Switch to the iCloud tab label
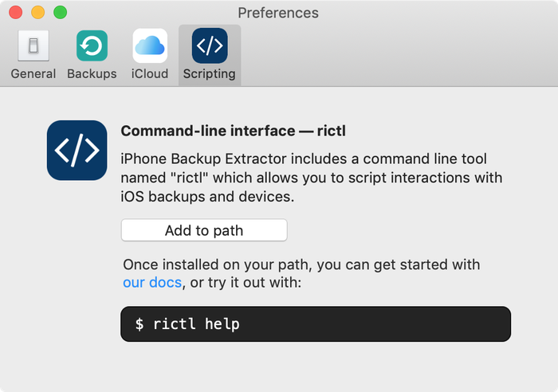 pos(150,73)
